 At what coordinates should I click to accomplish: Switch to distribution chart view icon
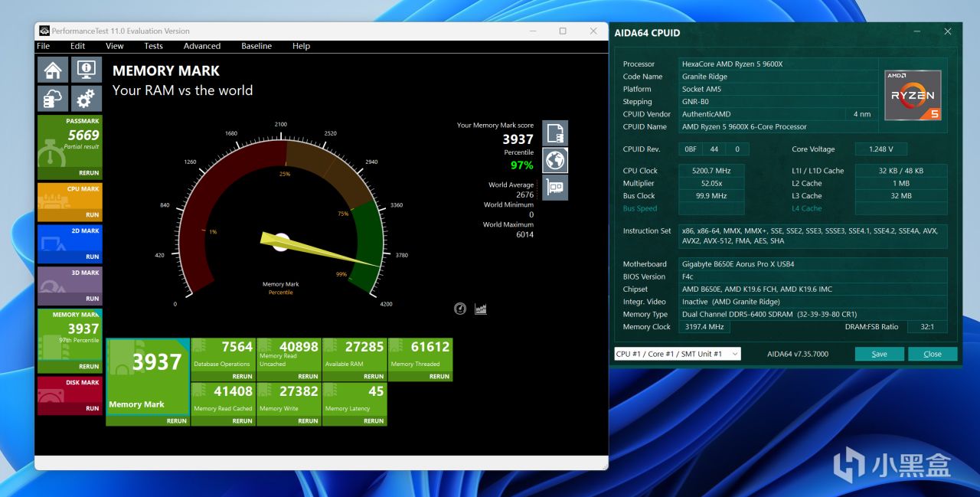coord(481,309)
